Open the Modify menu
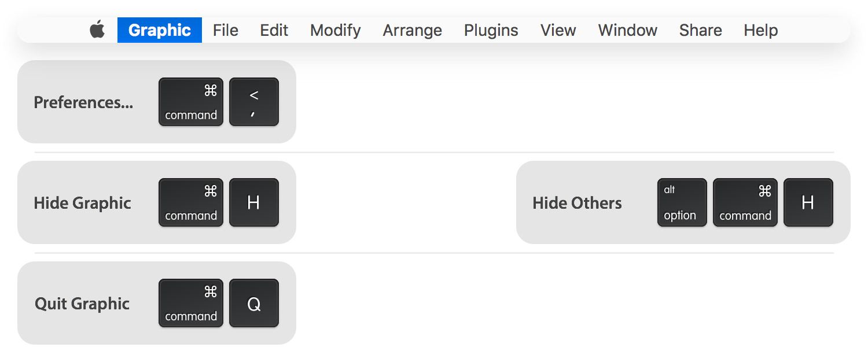Image resolution: width=868 pixels, height=362 pixels. [x=336, y=30]
